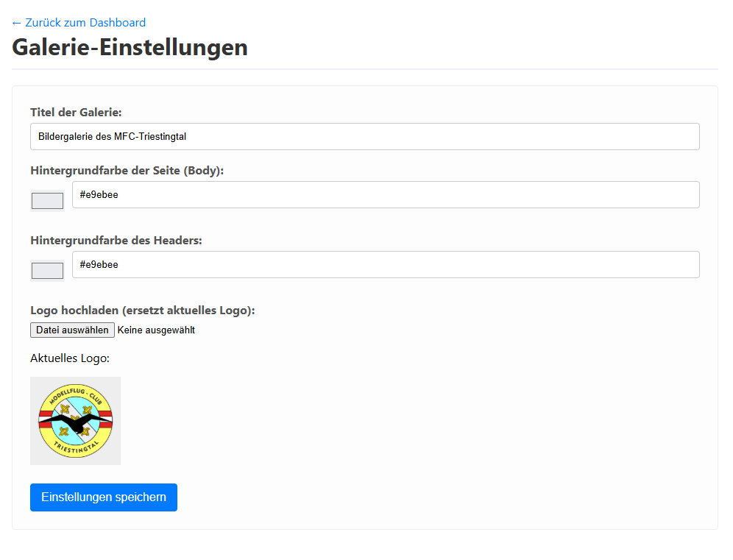
Task: Click the 'Titel der Galerie:' label
Action: (x=77, y=112)
